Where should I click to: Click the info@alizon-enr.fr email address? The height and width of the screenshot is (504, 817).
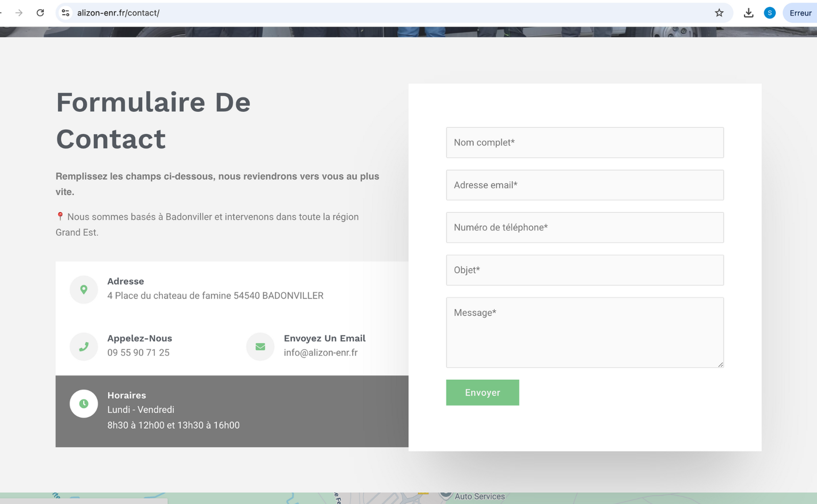pos(321,352)
